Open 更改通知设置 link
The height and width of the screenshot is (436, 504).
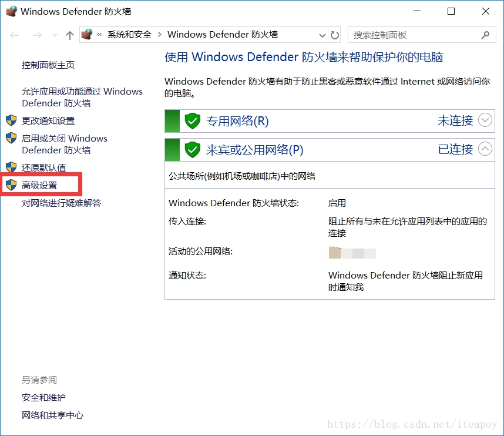pos(48,120)
